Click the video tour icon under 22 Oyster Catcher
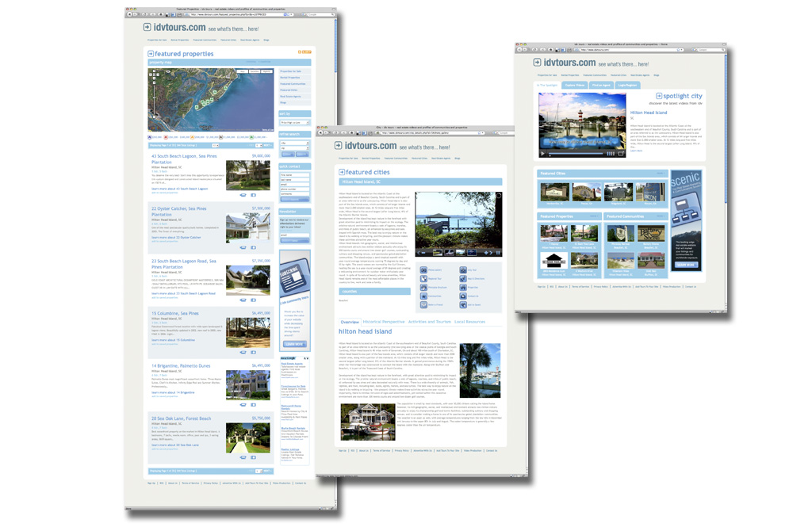Viewport: 812px width, 531px height. coord(243,247)
